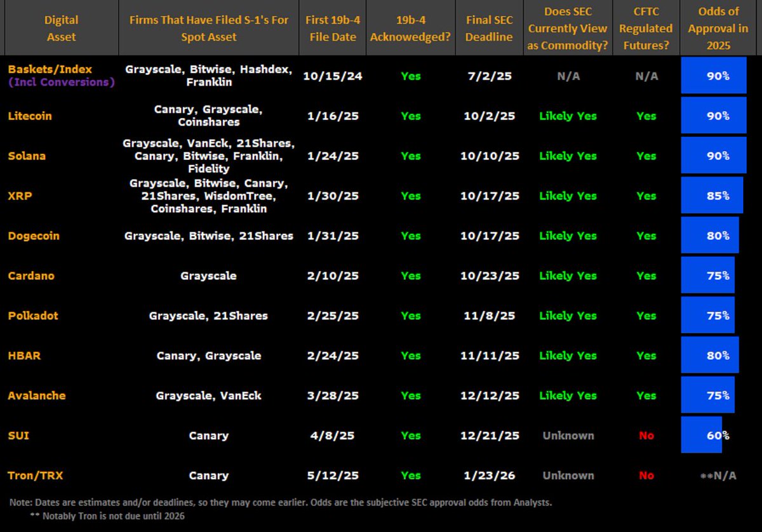Image resolution: width=762 pixels, height=532 pixels.
Task: Click Tron's N/A odds cell
Action: point(718,475)
